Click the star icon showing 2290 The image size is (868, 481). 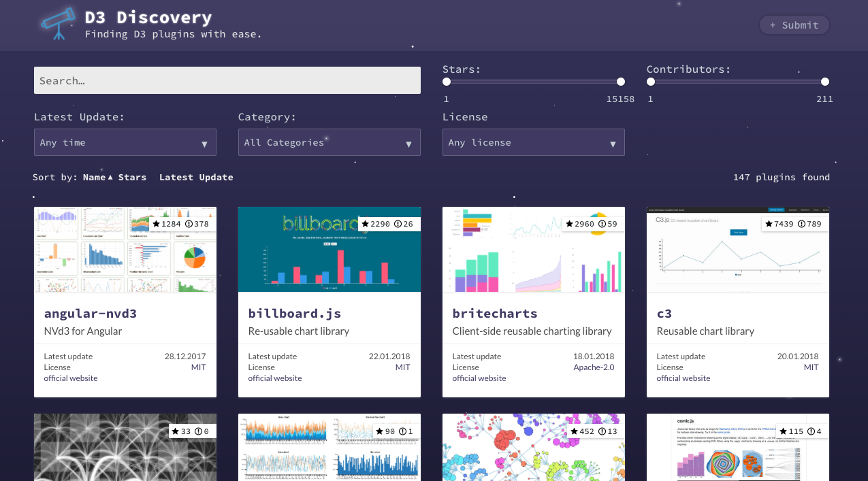tap(366, 224)
